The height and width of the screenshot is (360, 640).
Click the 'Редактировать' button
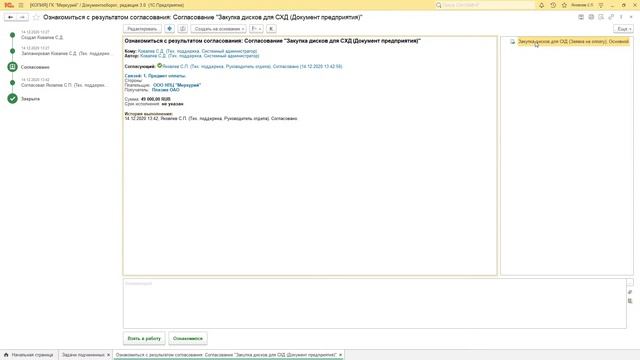click(x=142, y=29)
